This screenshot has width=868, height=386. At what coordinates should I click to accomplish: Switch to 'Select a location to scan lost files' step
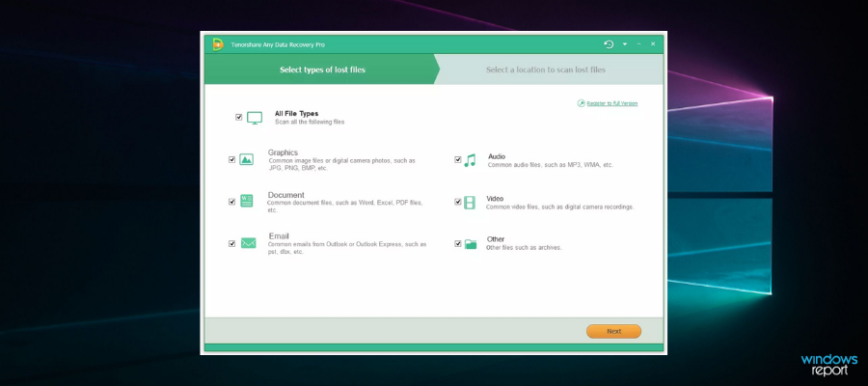[x=549, y=69]
